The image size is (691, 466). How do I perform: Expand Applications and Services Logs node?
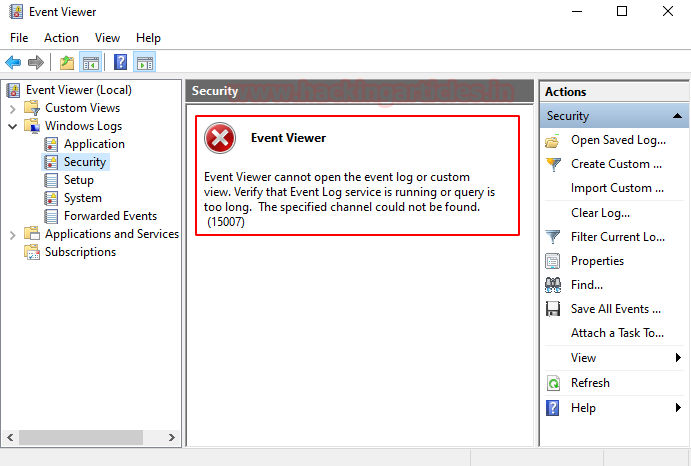point(13,235)
